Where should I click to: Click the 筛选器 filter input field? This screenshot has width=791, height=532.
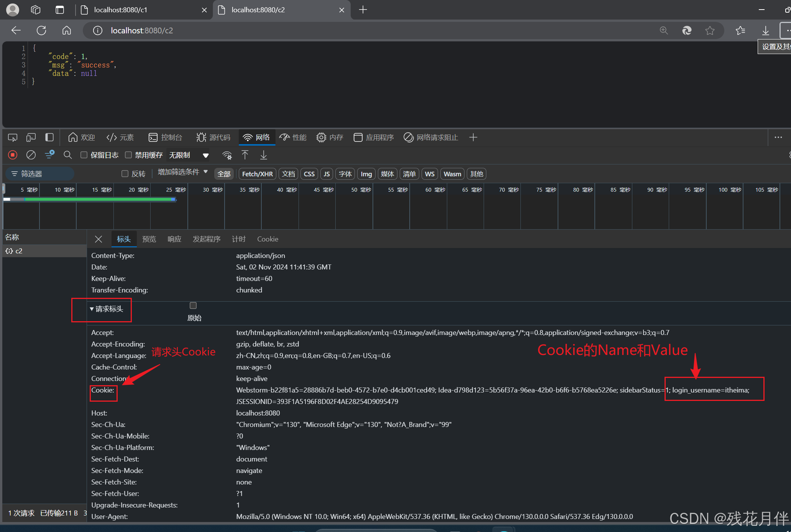pos(40,174)
